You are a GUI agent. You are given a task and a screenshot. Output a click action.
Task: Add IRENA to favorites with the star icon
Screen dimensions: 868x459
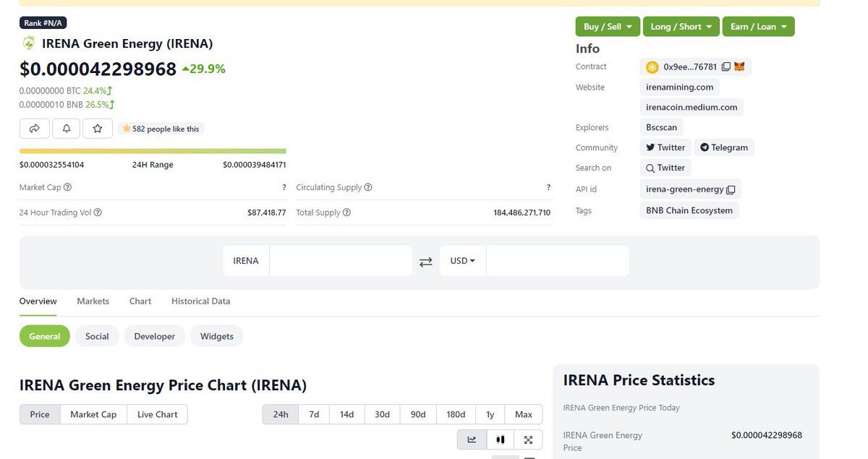[98, 129]
